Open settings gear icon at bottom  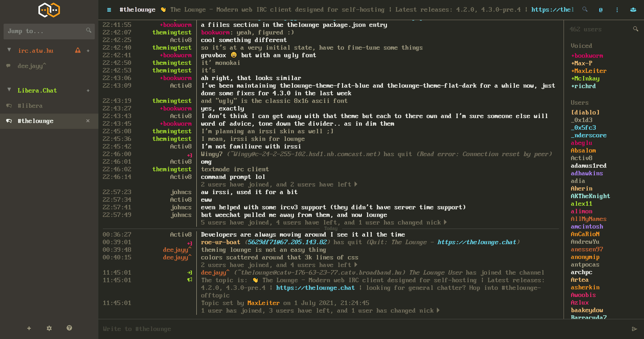[49, 328]
